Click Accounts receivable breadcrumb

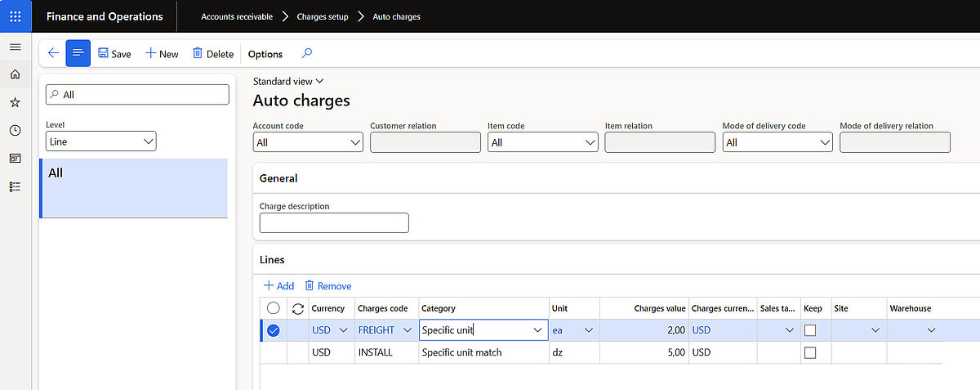click(x=237, y=16)
